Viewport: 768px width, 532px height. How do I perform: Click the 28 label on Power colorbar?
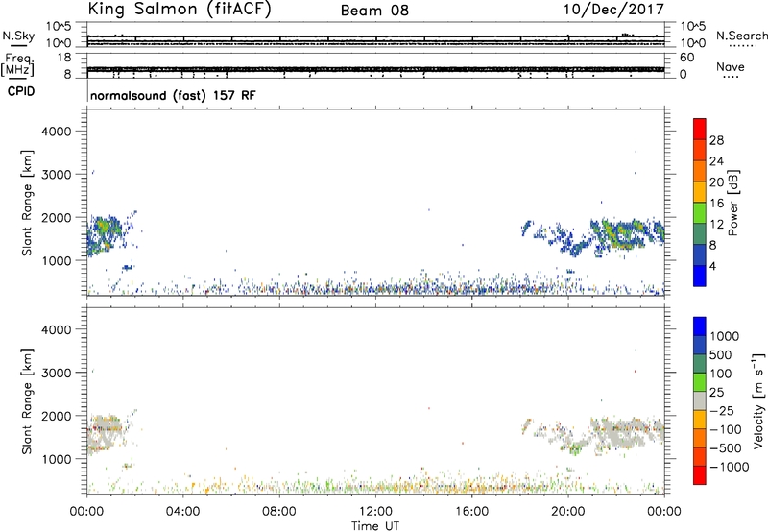[716, 140]
